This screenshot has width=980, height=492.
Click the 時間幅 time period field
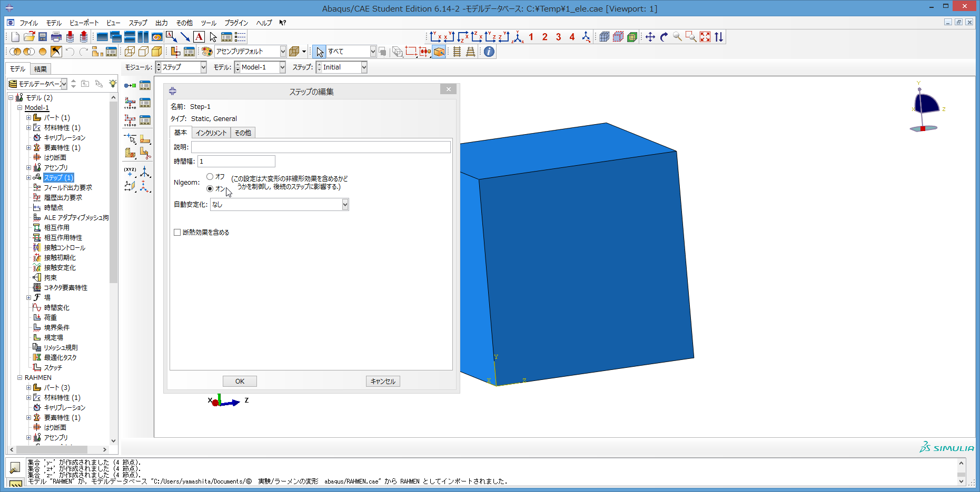(x=236, y=162)
